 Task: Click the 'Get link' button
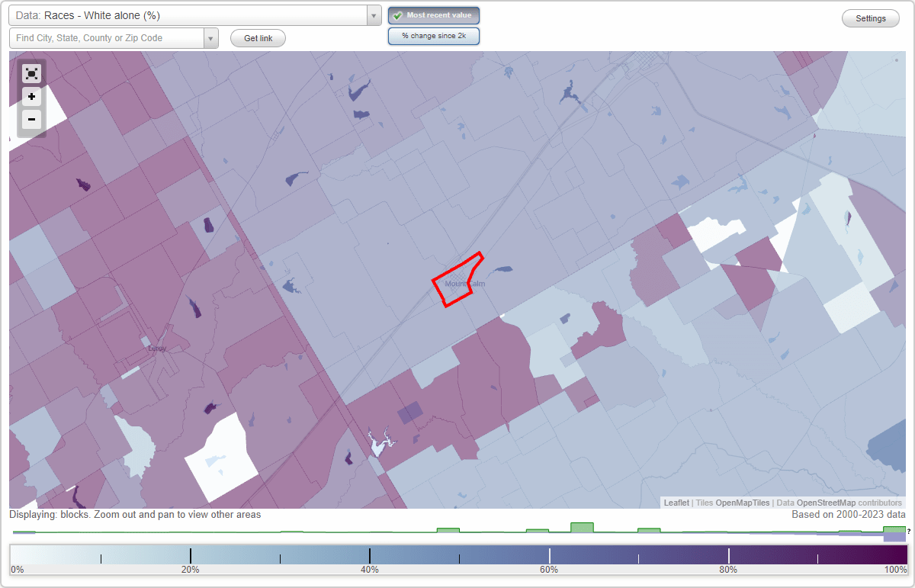[257, 37]
